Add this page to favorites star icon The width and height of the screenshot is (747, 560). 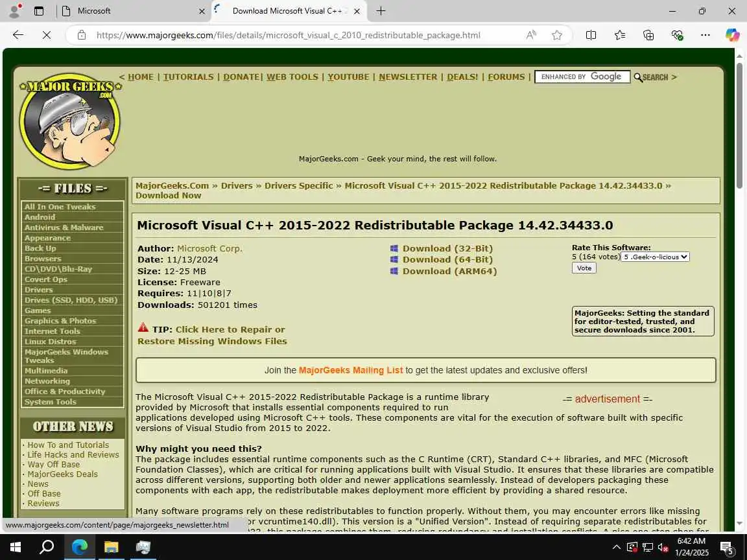[557, 35]
